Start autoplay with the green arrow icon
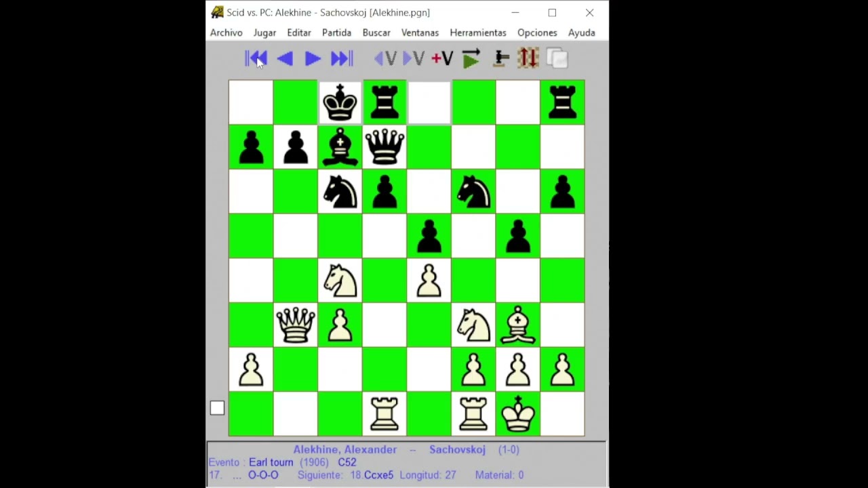Viewport: 868px width, 488px height. point(471,59)
